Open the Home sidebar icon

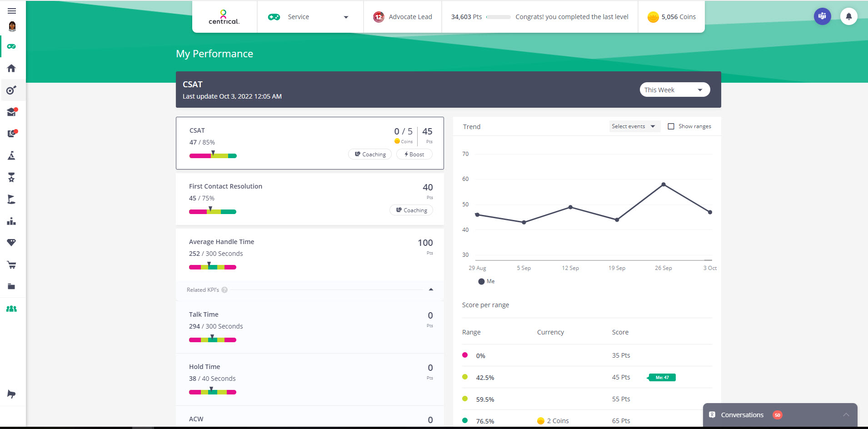[11, 68]
